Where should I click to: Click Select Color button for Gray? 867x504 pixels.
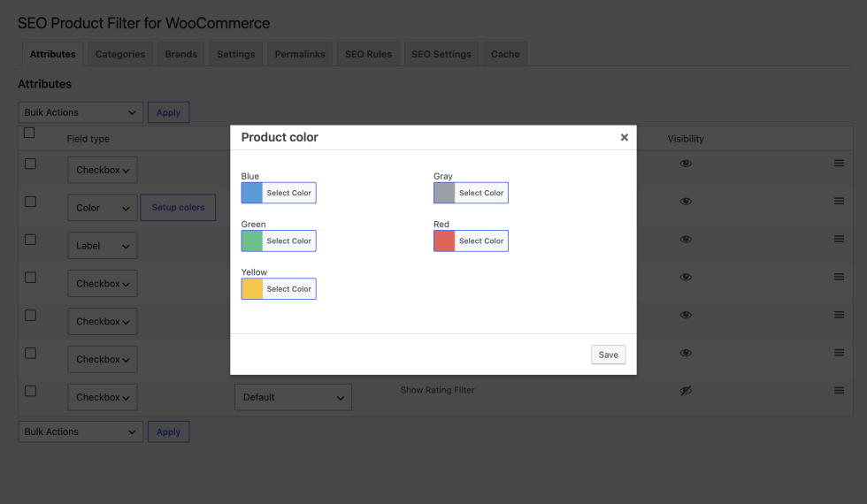[481, 193]
